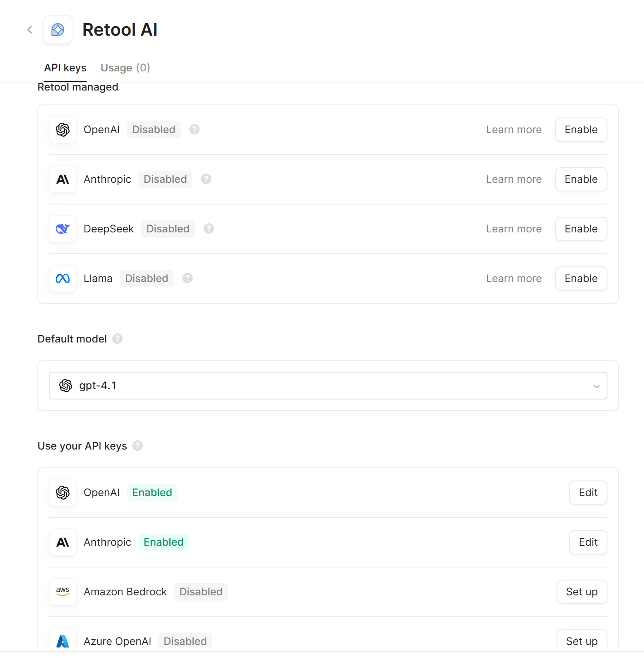The image size is (644, 658).
Task: Enable Retool-managed Llama
Action: [x=581, y=279]
